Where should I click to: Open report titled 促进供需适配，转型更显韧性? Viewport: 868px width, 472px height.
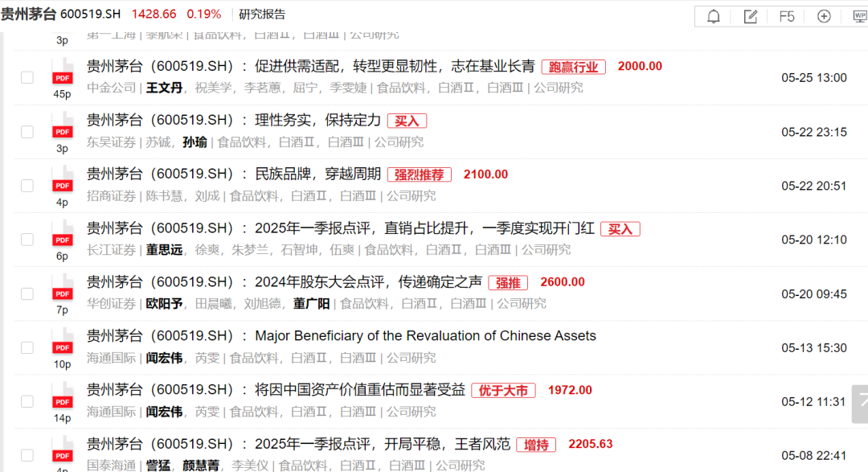[x=311, y=66]
